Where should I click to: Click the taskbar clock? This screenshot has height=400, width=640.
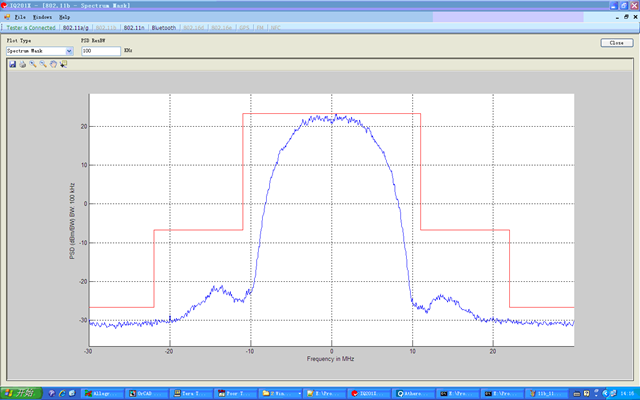pos(627,393)
